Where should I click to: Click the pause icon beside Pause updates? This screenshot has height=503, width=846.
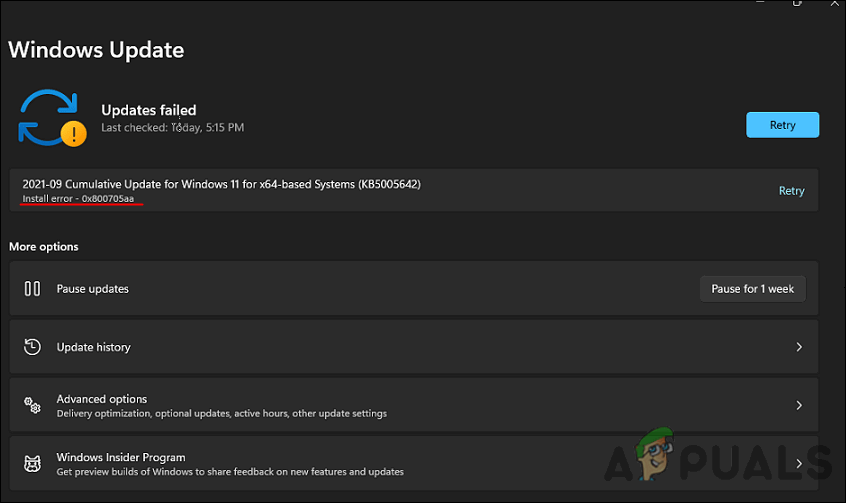pyautogui.click(x=32, y=289)
